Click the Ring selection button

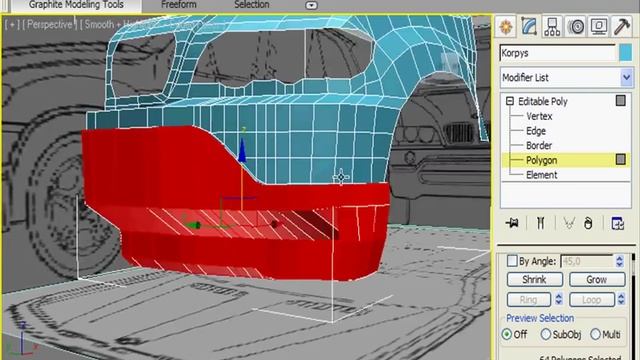(529, 300)
